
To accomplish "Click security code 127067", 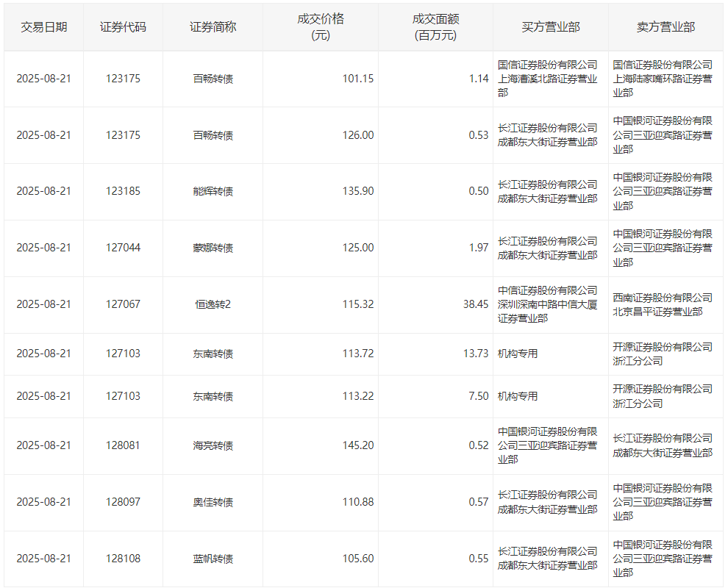I will click(x=123, y=304).
